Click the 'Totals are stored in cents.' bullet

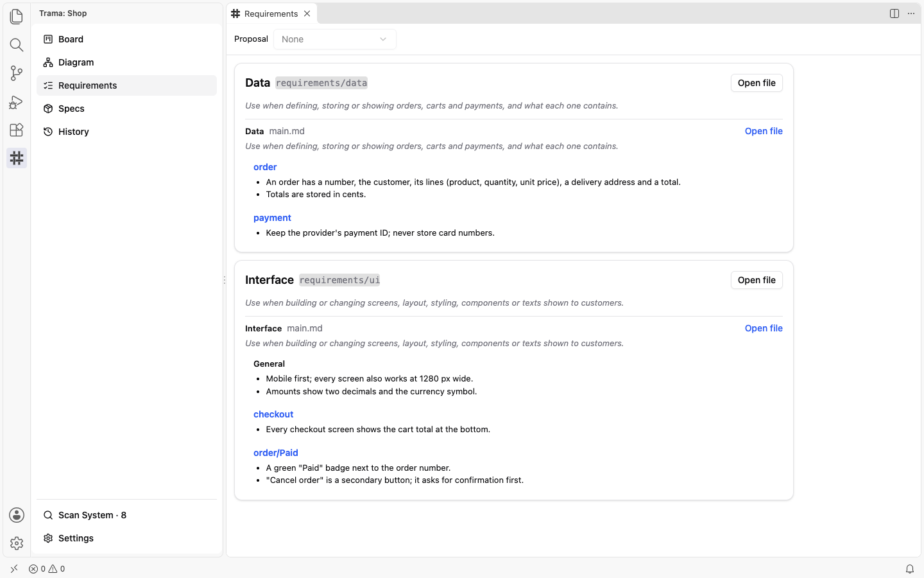click(316, 195)
